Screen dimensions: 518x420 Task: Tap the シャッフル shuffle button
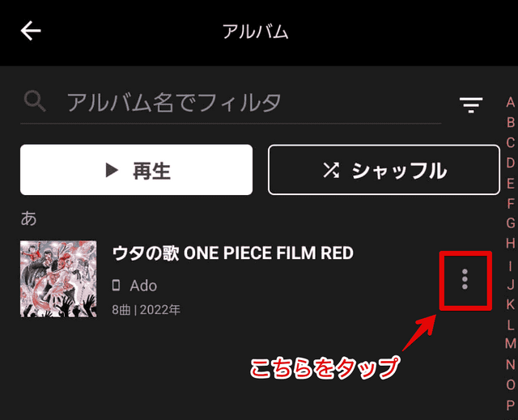(384, 170)
